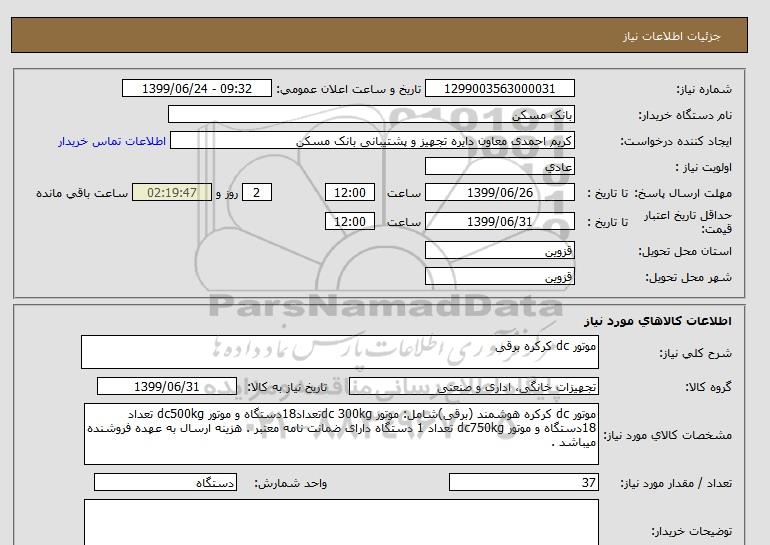
Task: Click the remaining days field showing 2
Action: point(257,193)
